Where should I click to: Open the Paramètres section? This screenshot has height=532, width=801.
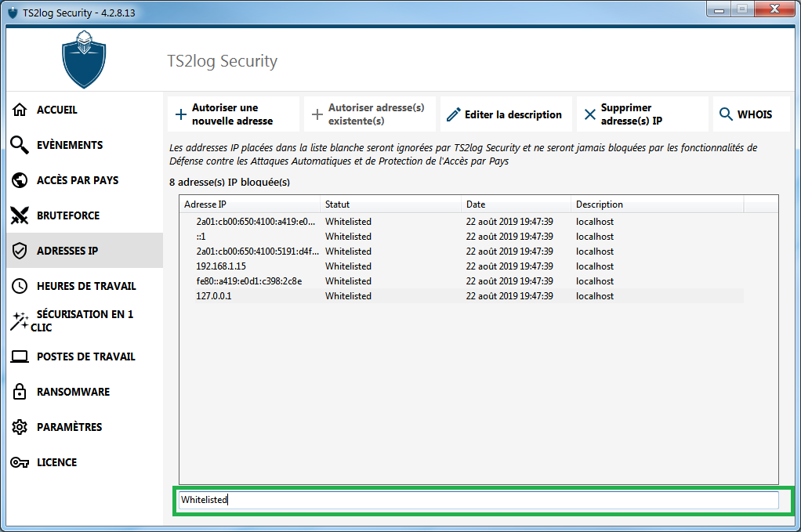point(85,427)
